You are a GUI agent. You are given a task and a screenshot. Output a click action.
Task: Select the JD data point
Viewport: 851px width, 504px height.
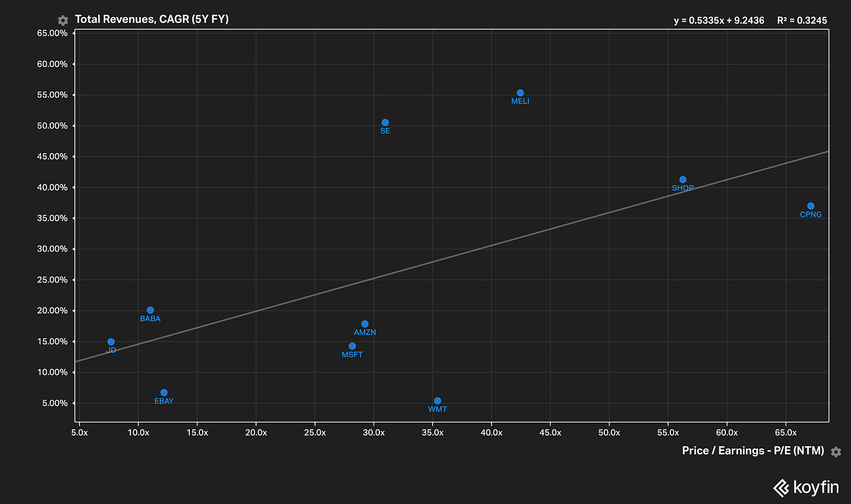(111, 342)
